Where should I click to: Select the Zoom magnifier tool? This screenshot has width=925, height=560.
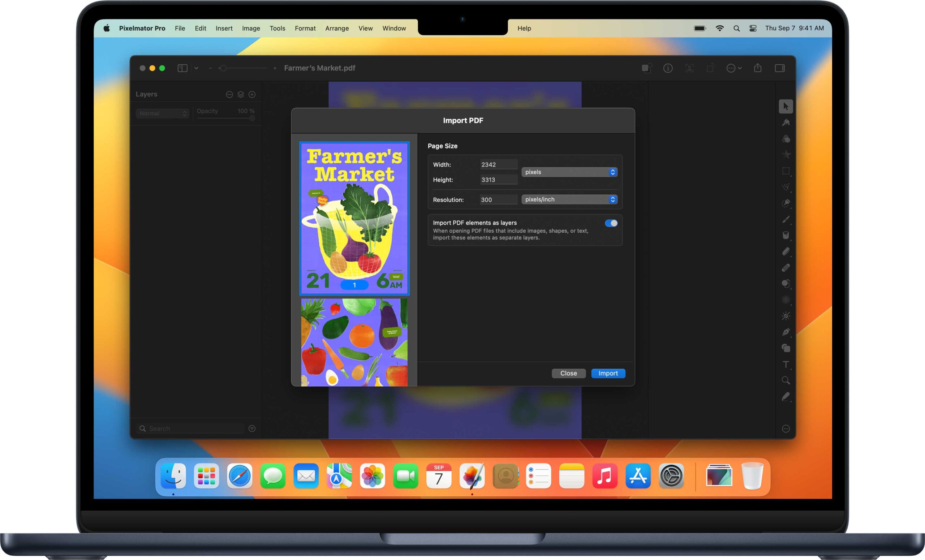tap(786, 380)
